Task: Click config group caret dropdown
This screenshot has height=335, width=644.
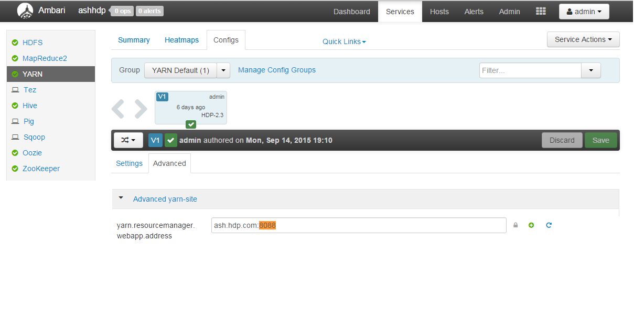Action: pyautogui.click(x=223, y=70)
